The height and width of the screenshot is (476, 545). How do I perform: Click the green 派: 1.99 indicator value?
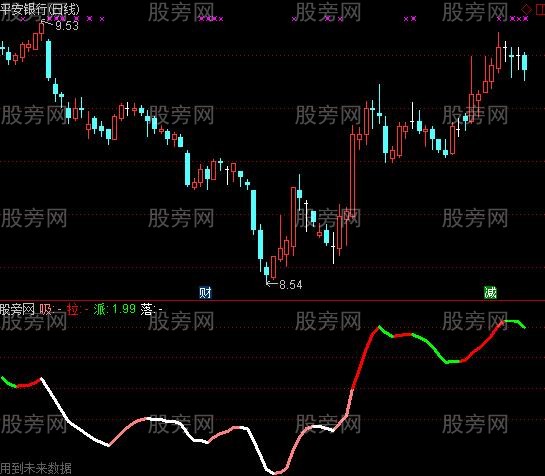114,309
